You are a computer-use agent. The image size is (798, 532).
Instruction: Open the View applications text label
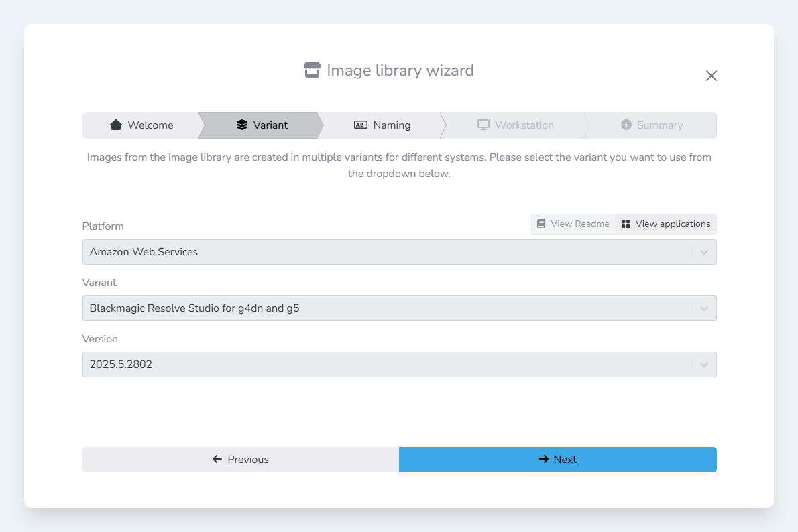(673, 224)
